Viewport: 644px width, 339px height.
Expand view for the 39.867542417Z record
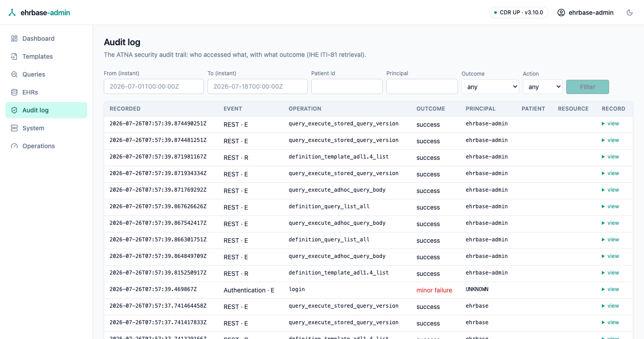pyautogui.click(x=610, y=223)
